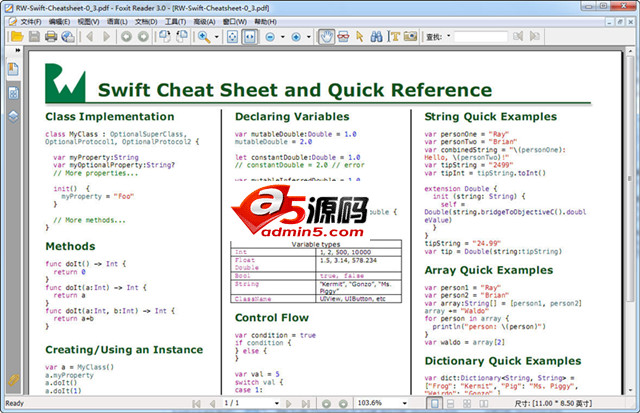Expand the dropdown arrow next to blue Zoom In
The height and width of the screenshot is (413, 640).
point(309,37)
